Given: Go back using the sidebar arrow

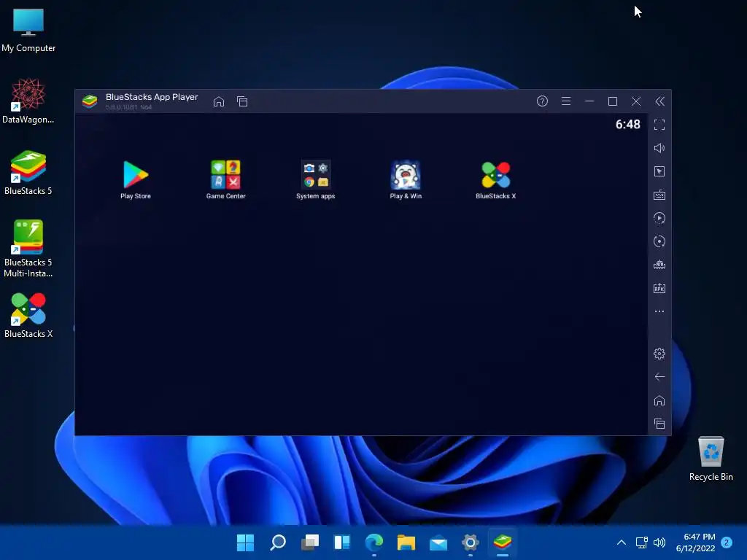Looking at the screenshot, I should 659,377.
